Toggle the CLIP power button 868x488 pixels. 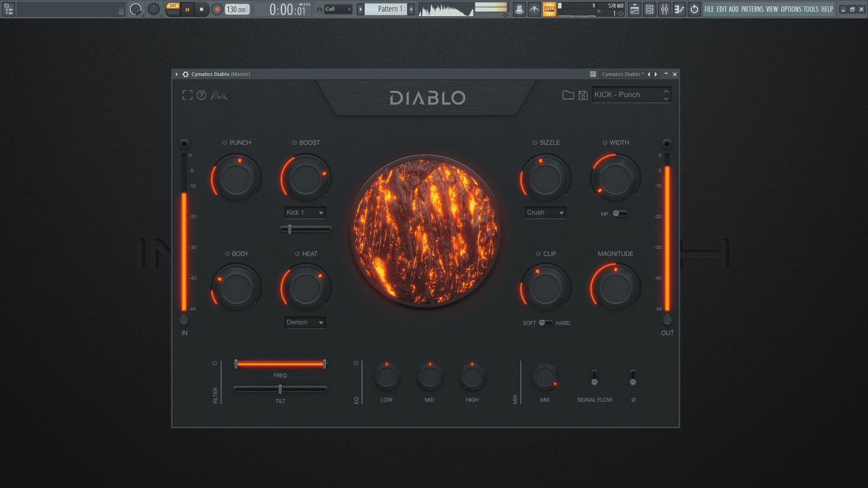pyautogui.click(x=538, y=253)
